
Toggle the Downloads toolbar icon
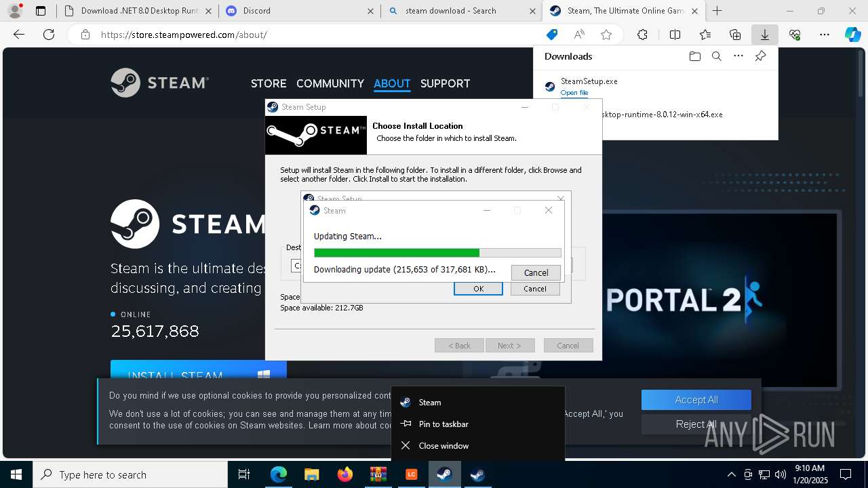[764, 35]
